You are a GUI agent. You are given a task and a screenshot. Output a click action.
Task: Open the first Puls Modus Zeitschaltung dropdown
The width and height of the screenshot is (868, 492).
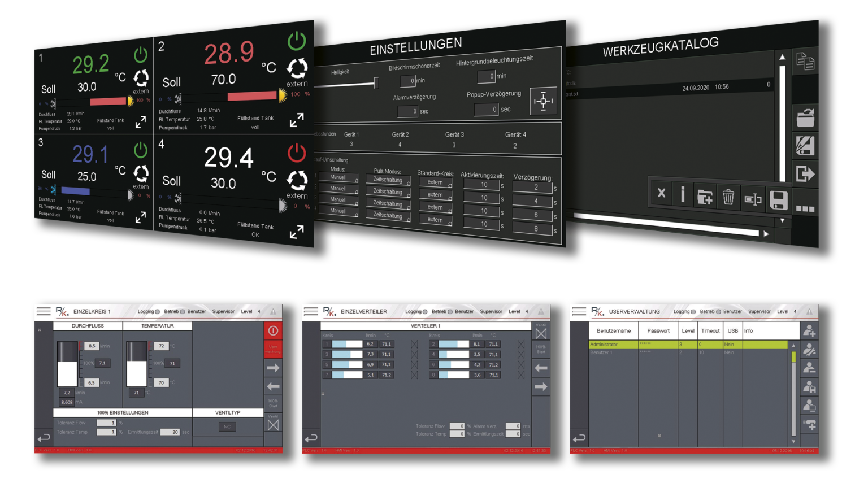[x=388, y=180]
